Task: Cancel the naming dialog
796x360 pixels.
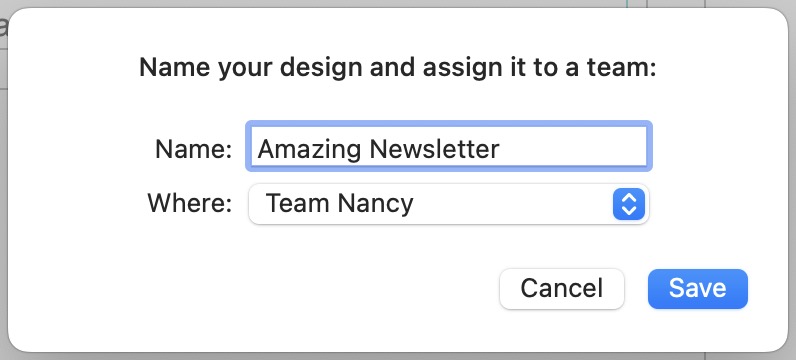Action: (561, 289)
